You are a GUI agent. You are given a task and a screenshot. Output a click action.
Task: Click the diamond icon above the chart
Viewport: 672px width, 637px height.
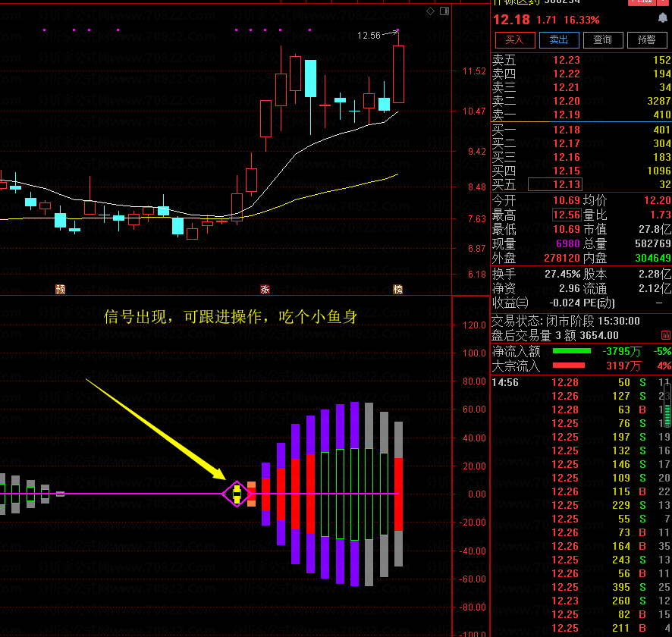click(x=430, y=11)
